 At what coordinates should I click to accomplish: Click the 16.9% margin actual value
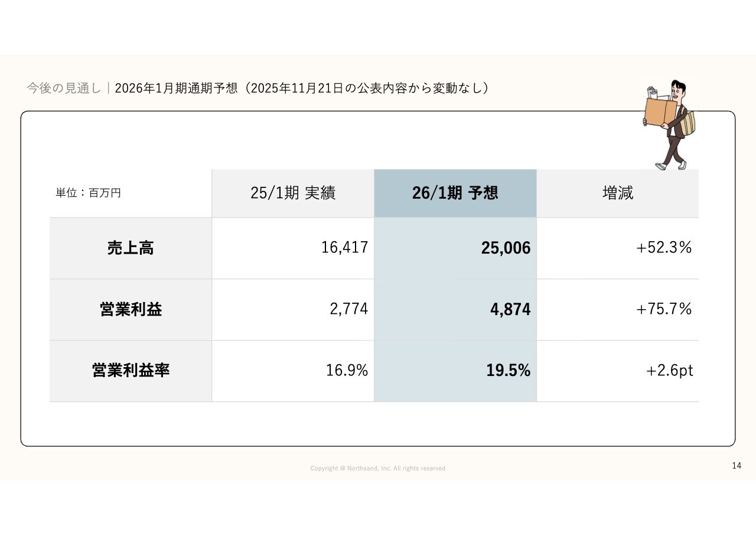pos(347,371)
